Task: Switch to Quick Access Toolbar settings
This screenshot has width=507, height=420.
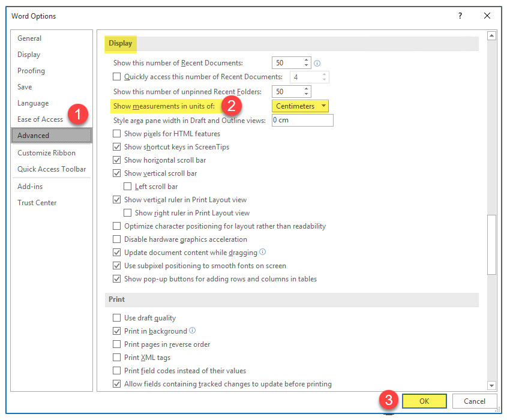Action: [x=52, y=169]
